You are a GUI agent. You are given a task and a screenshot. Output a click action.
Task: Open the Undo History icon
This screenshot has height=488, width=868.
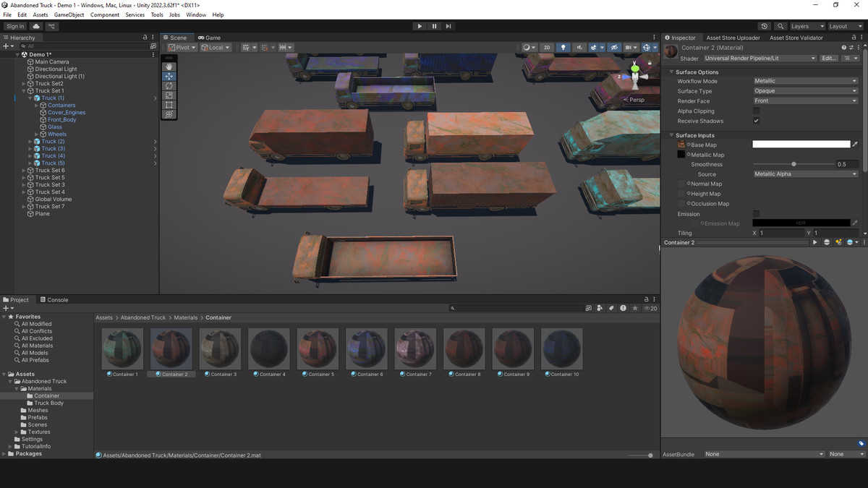point(765,26)
